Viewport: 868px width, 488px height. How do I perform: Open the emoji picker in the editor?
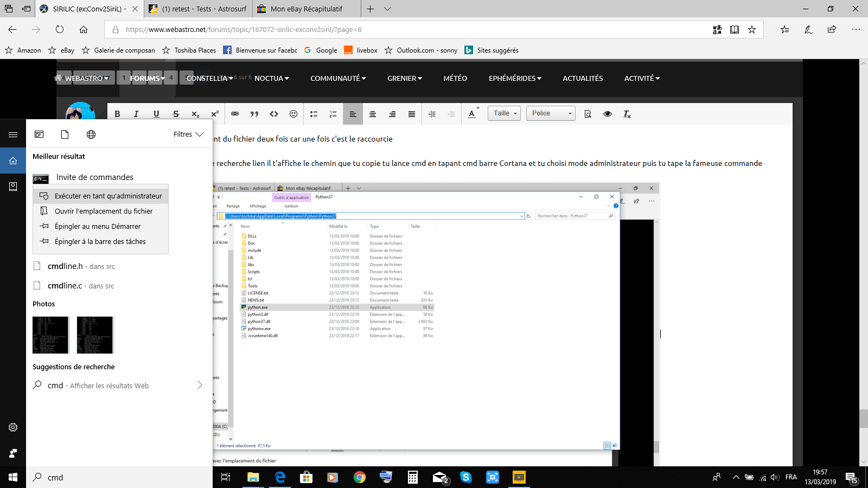tap(293, 114)
